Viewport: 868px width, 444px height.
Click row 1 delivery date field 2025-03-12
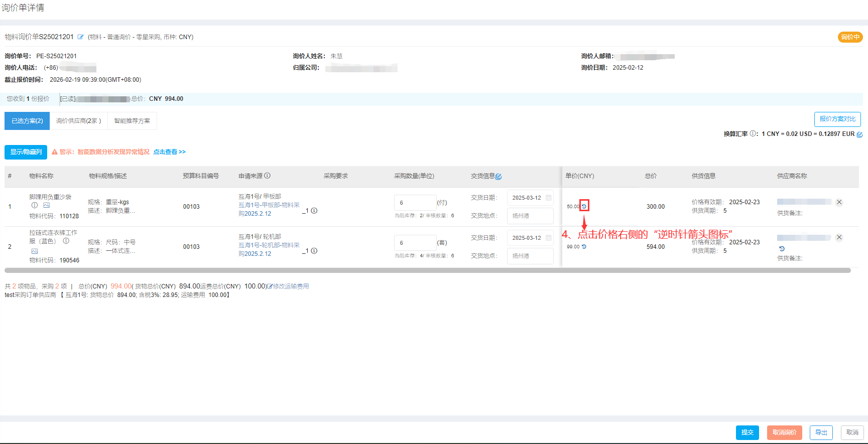tap(530, 198)
